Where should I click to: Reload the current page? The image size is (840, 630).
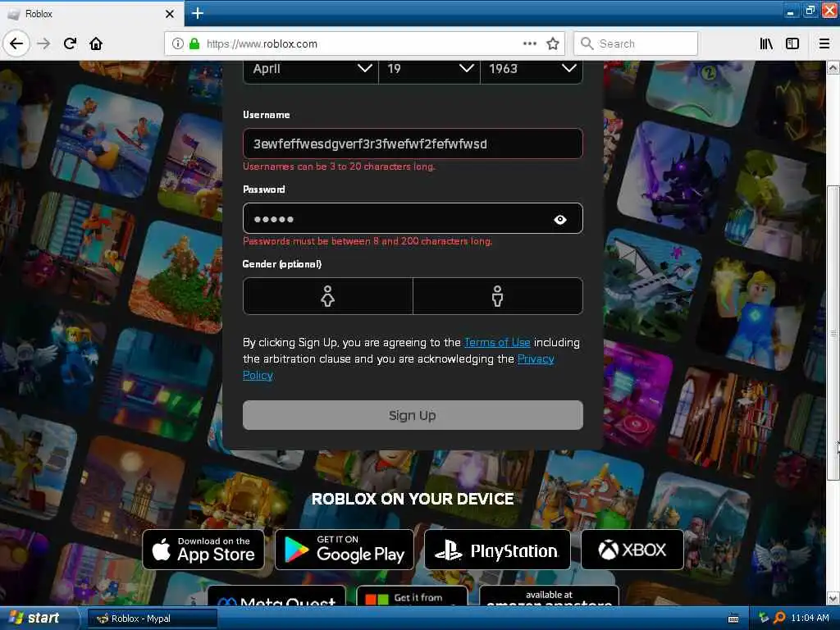[70, 43]
